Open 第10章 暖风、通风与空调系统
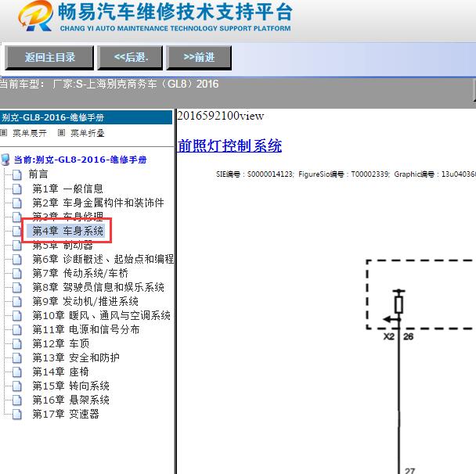The image size is (476, 474). [102, 315]
